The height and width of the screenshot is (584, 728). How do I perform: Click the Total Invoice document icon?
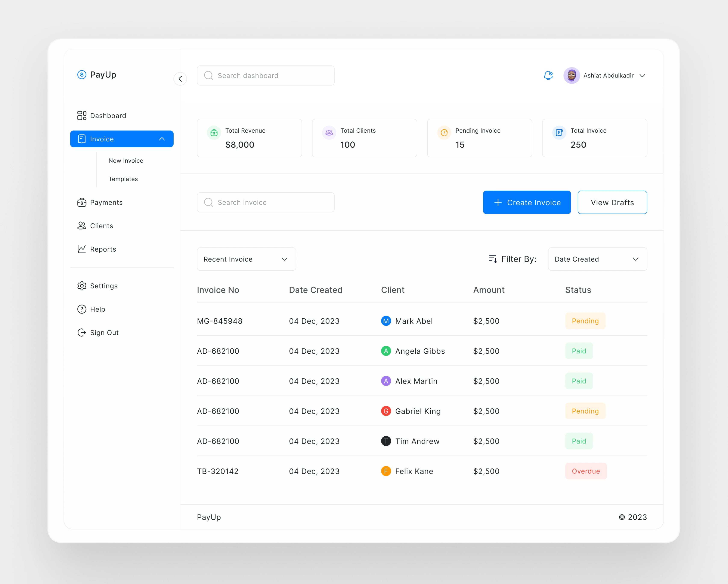pyautogui.click(x=559, y=133)
